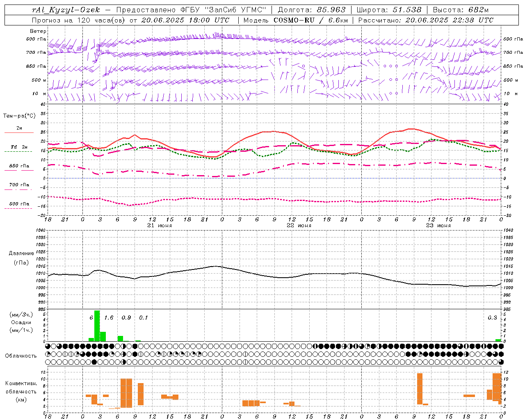Click the 0.3 precipitation amount value
The width and height of the screenshot is (525, 420).
tap(492, 317)
